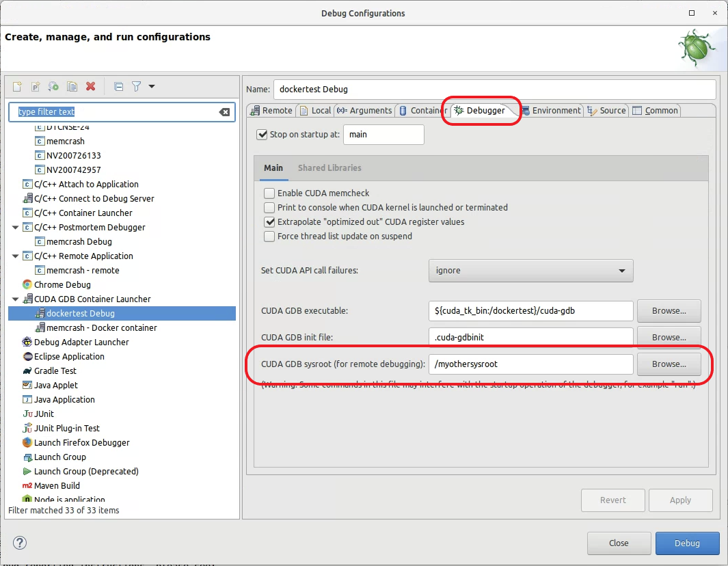Viewport: 728px width, 566px height.
Task: Open the Shared Libraries sub-tab
Action: [x=329, y=168]
